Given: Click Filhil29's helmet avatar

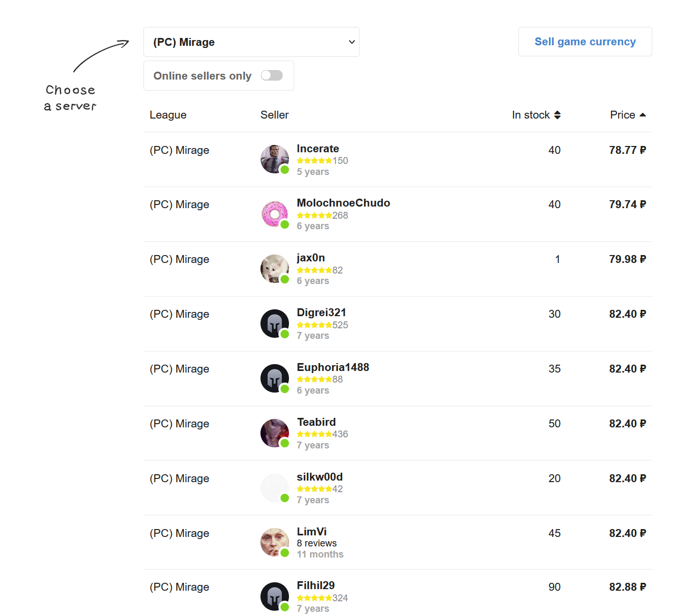Looking at the screenshot, I should coord(274,596).
